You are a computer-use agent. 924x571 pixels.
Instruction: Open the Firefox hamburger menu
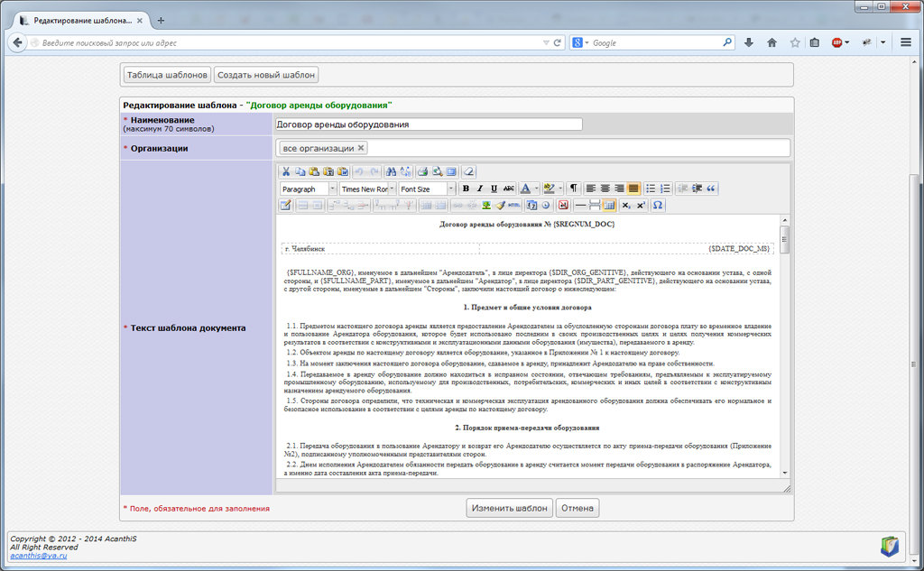pos(906,42)
